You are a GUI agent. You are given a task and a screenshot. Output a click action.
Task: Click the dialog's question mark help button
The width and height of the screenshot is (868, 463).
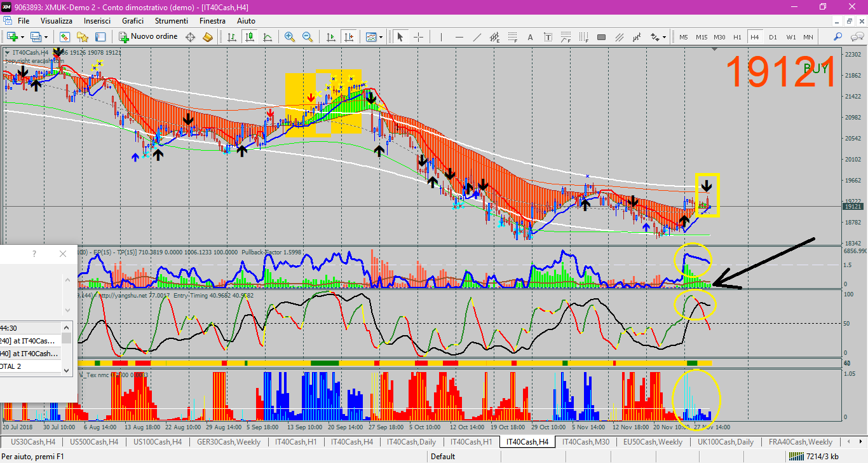click(34, 254)
